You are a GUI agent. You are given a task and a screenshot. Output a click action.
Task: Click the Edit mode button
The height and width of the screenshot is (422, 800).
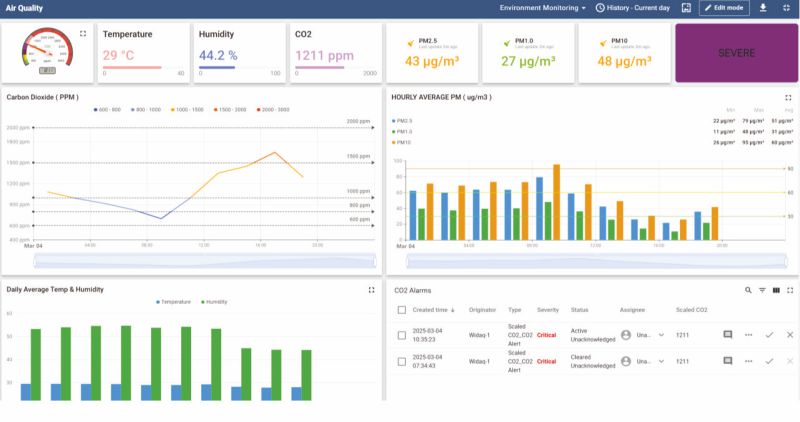(724, 8)
